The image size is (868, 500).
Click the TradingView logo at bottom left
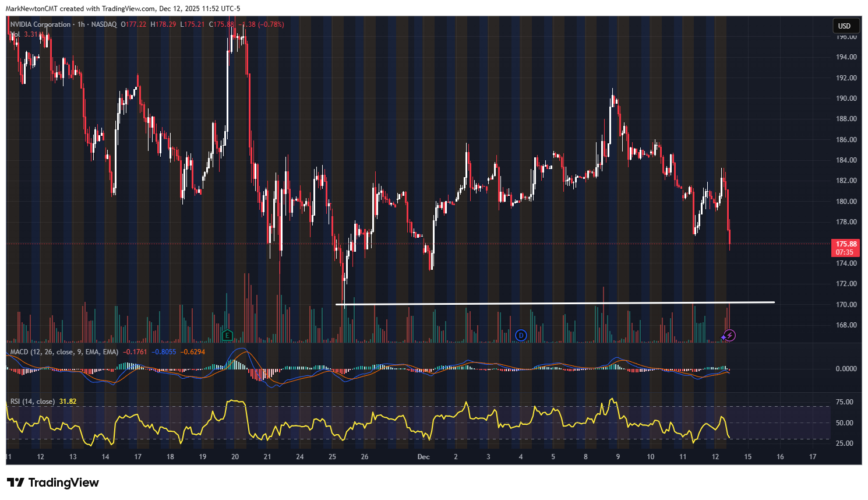click(52, 483)
